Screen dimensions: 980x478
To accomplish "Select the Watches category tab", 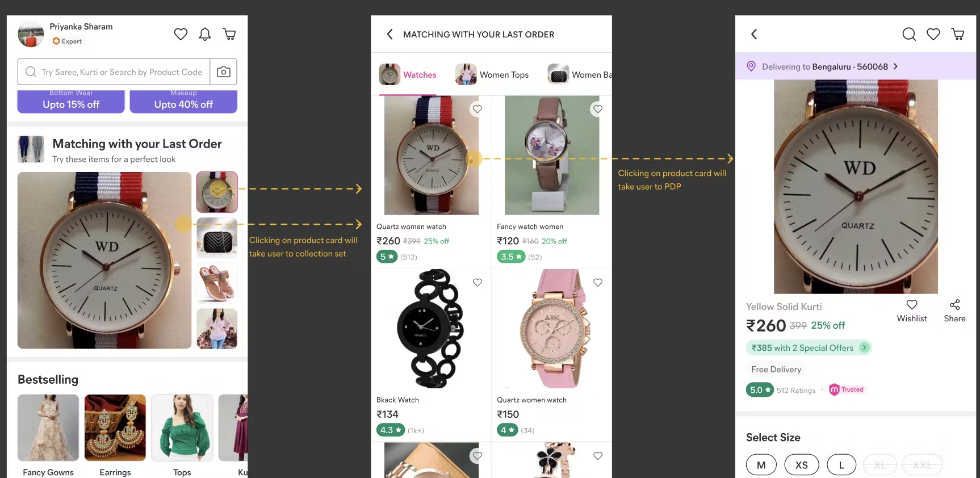I will pos(408,74).
